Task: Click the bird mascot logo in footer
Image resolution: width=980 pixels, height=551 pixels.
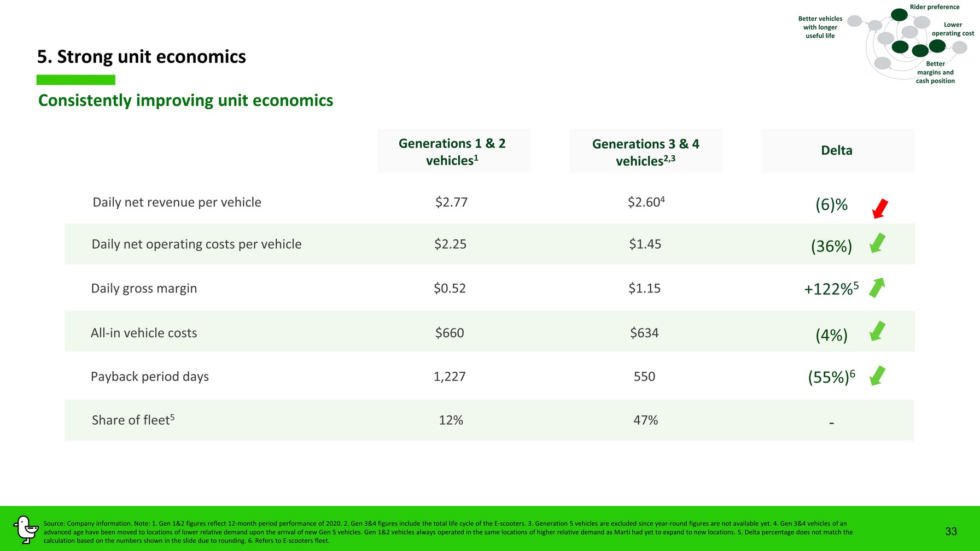Action: tap(25, 529)
